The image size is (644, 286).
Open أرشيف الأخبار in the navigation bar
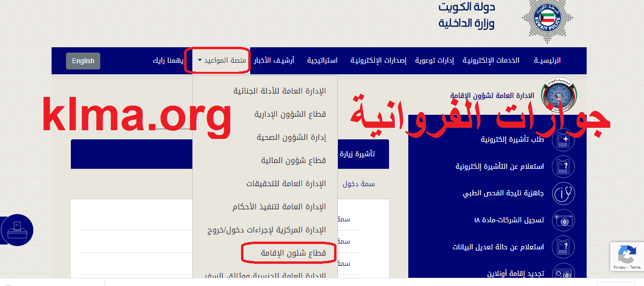pyautogui.click(x=274, y=61)
